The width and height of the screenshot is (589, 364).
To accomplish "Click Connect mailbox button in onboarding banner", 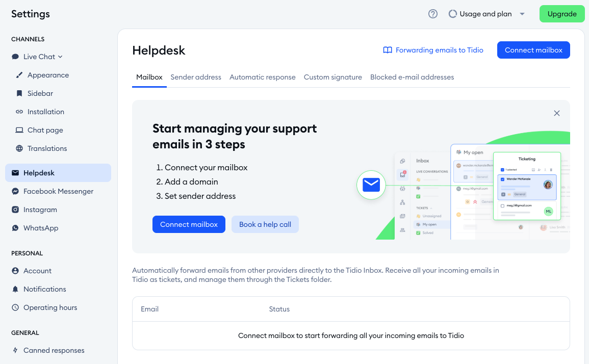I will click(189, 224).
